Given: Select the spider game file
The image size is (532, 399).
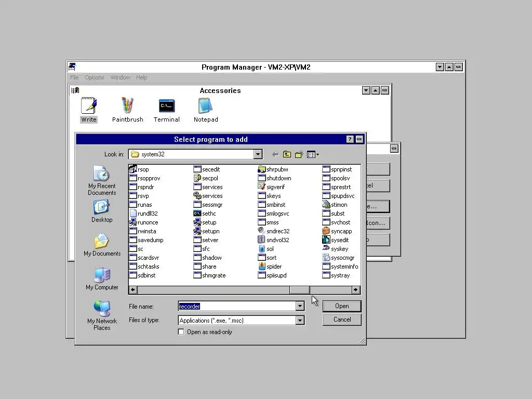Looking at the screenshot, I should [270, 266].
